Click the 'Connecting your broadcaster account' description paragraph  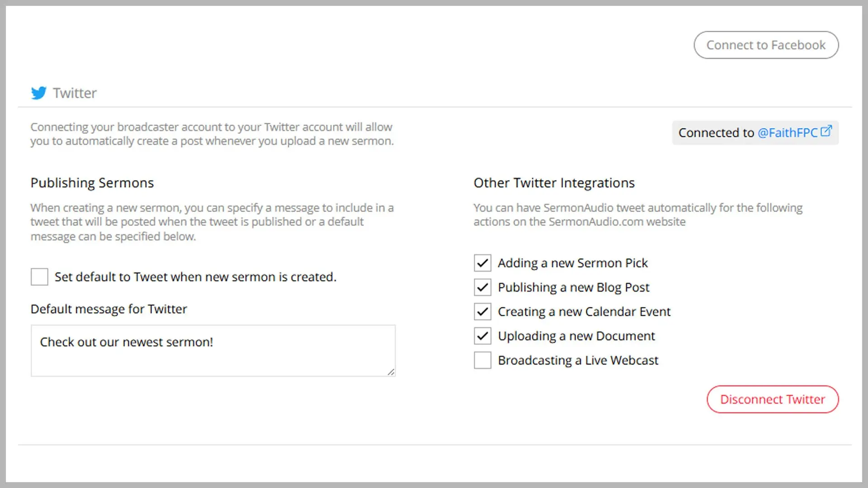212,134
